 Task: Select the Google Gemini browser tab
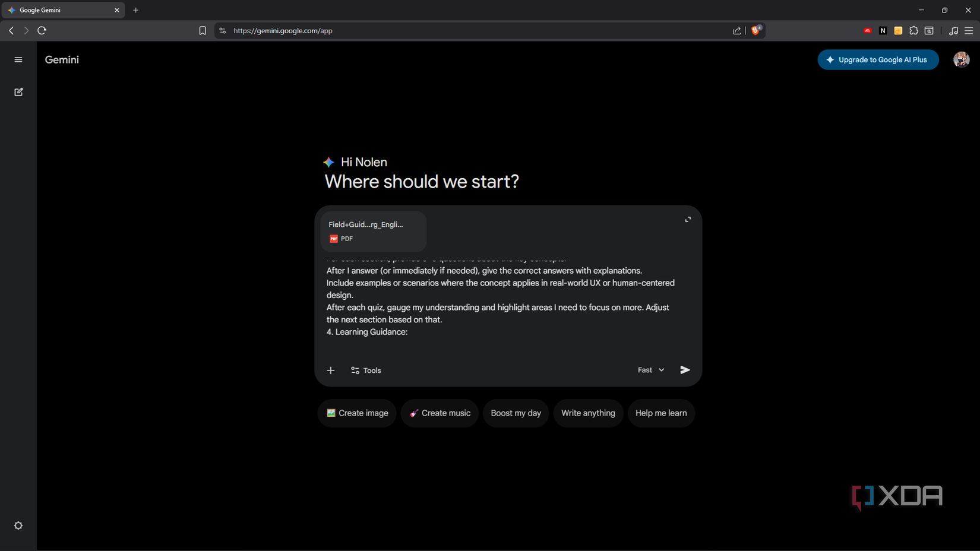pos(63,10)
